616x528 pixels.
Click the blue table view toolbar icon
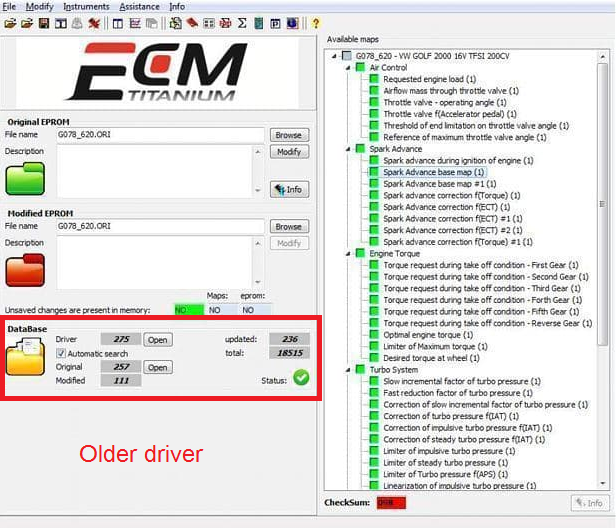pos(117,24)
